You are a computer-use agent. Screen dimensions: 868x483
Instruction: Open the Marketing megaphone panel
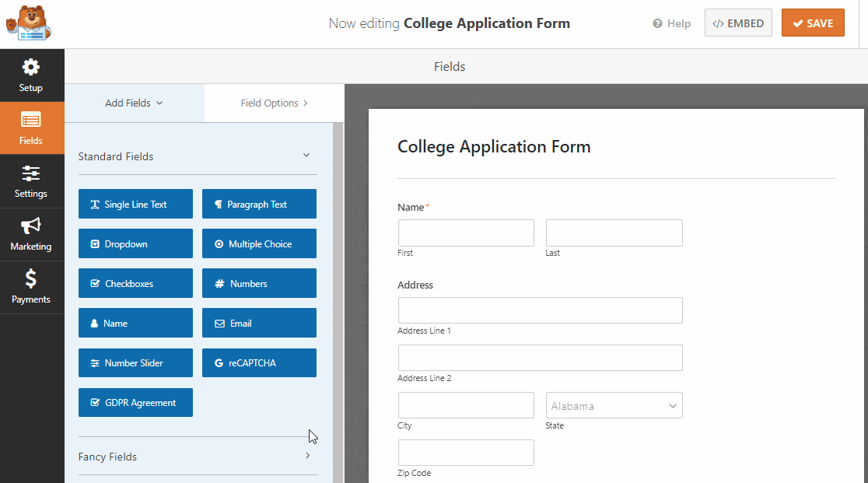tap(31, 234)
